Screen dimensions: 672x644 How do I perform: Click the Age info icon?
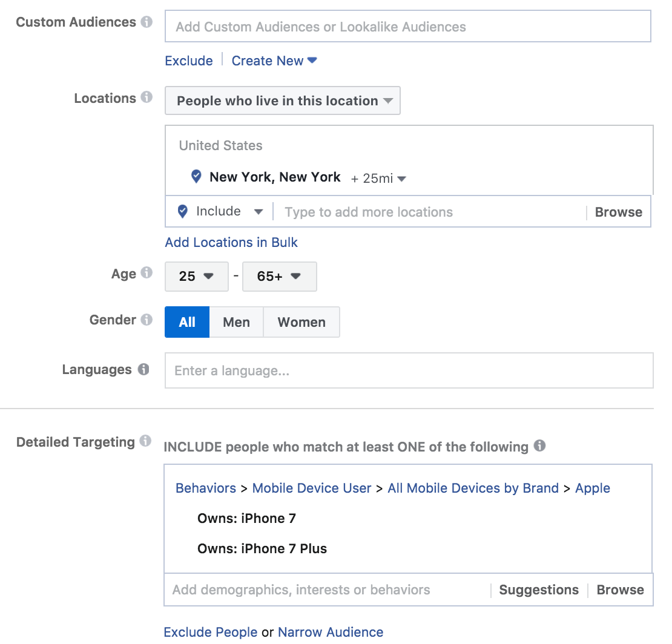[x=147, y=273]
